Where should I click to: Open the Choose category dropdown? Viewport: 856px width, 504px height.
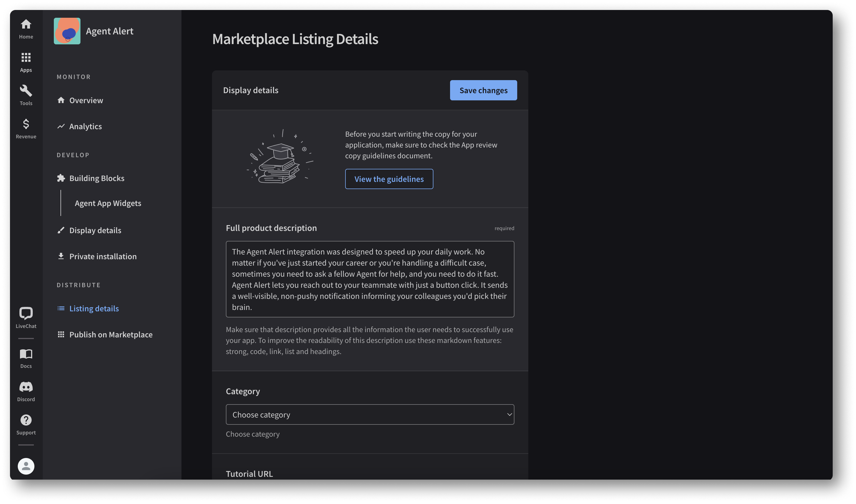pyautogui.click(x=370, y=414)
